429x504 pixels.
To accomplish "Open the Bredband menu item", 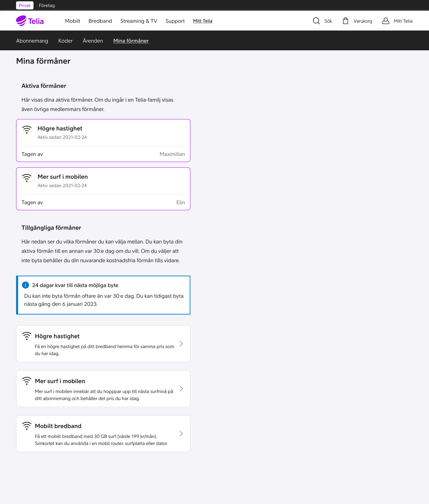I will (x=100, y=21).
